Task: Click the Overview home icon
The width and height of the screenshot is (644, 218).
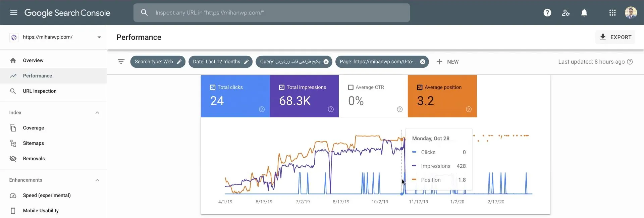Action: point(13,60)
